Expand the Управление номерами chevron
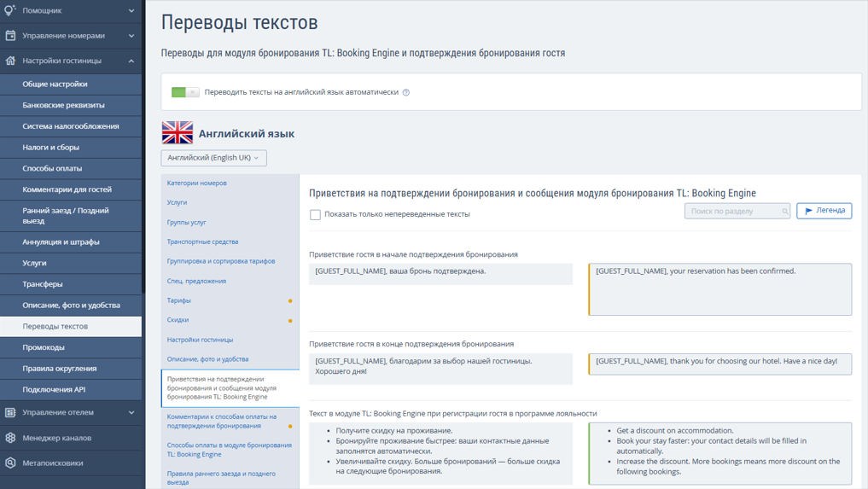868x489 pixels. (131, 36)
